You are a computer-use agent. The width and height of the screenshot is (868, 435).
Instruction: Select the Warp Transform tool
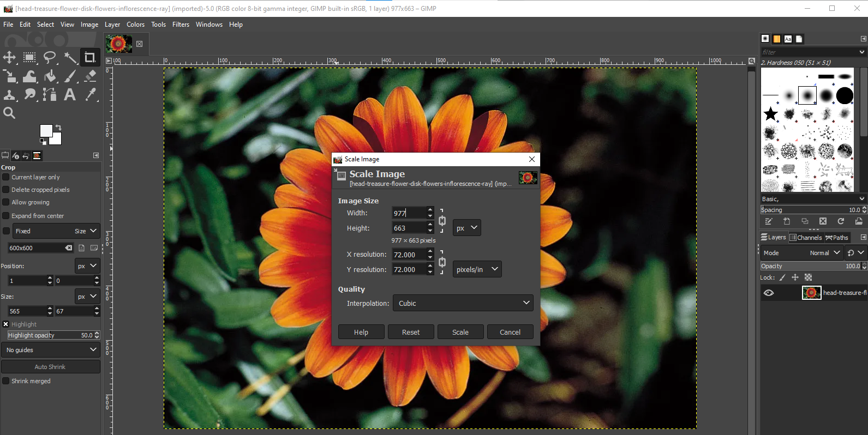[29, 76]
